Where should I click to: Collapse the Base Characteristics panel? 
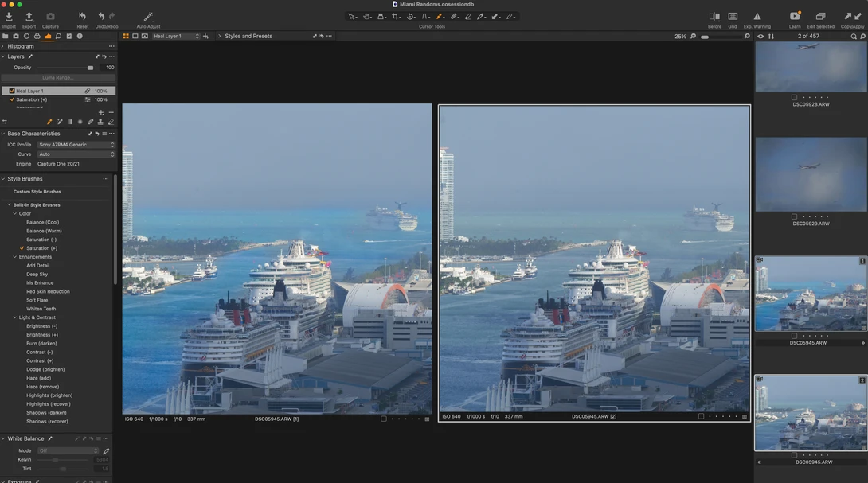pos(2,134)
